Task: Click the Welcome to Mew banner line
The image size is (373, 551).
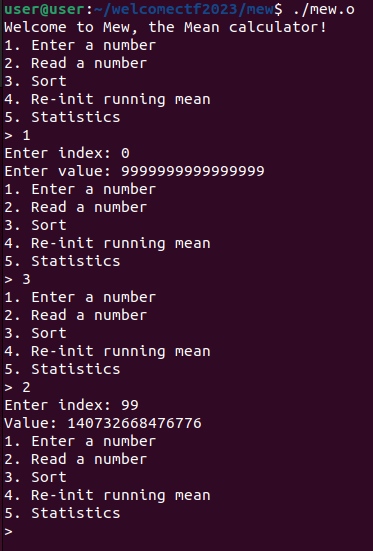Action: (166, 27)
